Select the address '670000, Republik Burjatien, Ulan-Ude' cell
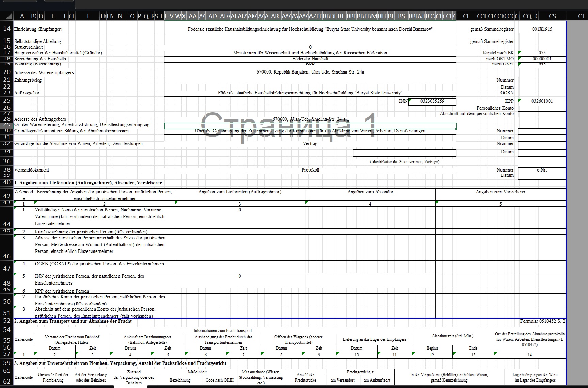The image size is (588, 388). [310, 72]
